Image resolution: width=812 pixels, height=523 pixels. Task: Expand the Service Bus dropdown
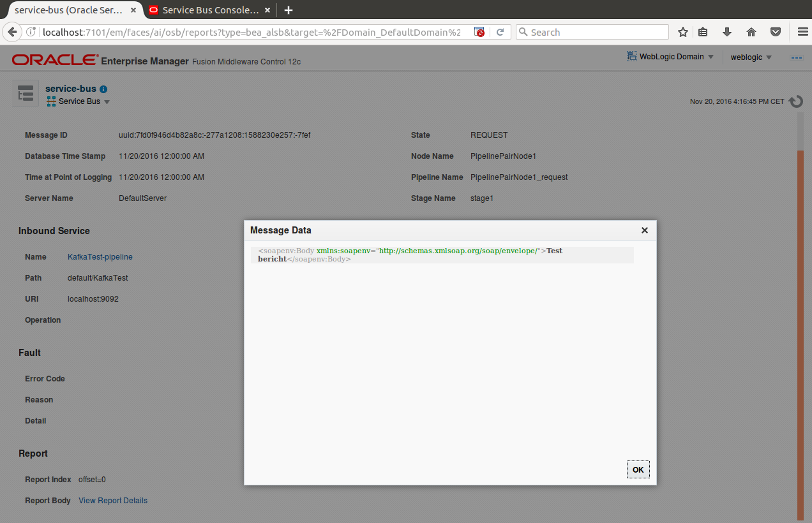click(x=107, y=101)
